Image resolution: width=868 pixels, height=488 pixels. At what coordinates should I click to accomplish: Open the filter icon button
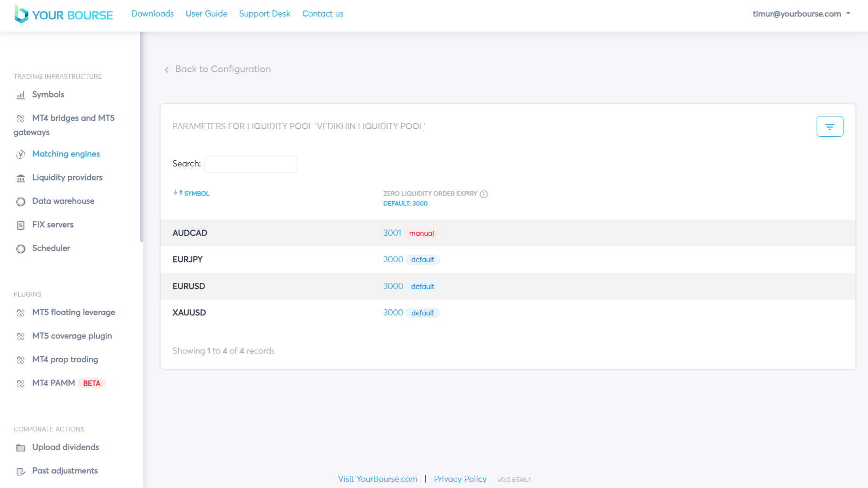(829, 126)
